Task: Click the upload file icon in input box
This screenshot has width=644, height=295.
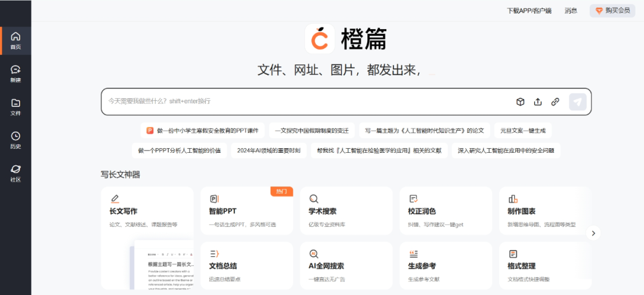Action: 538,102
